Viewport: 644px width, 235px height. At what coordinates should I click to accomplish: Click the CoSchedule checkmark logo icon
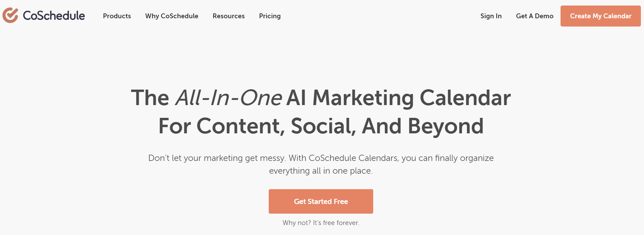(10, 16)
